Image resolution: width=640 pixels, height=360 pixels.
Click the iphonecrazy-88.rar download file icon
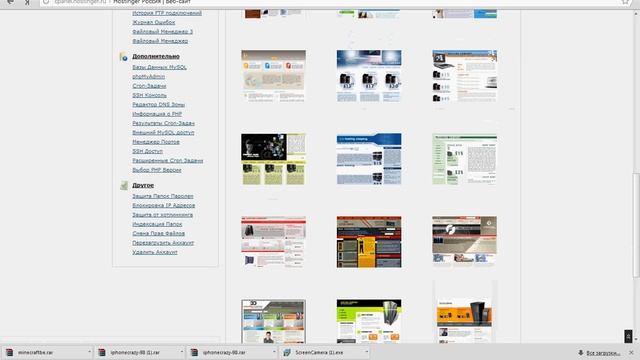point(195,352)
